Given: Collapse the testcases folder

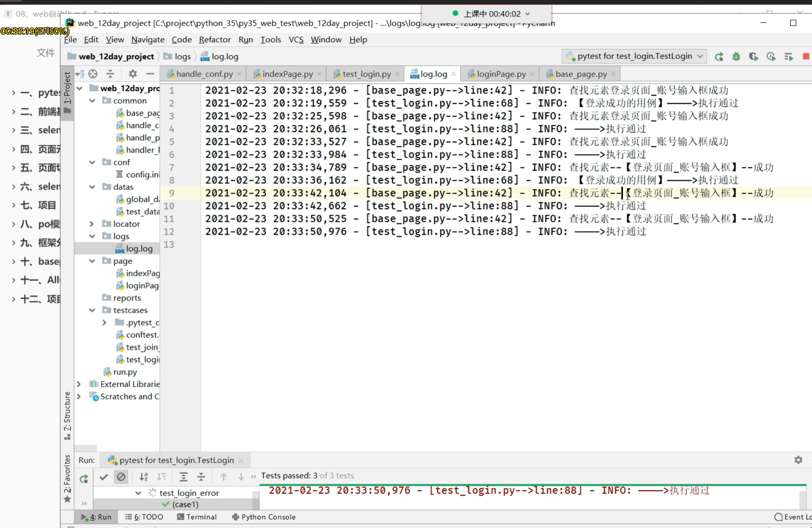Looking at the screenshot, I should pos(92,310).
